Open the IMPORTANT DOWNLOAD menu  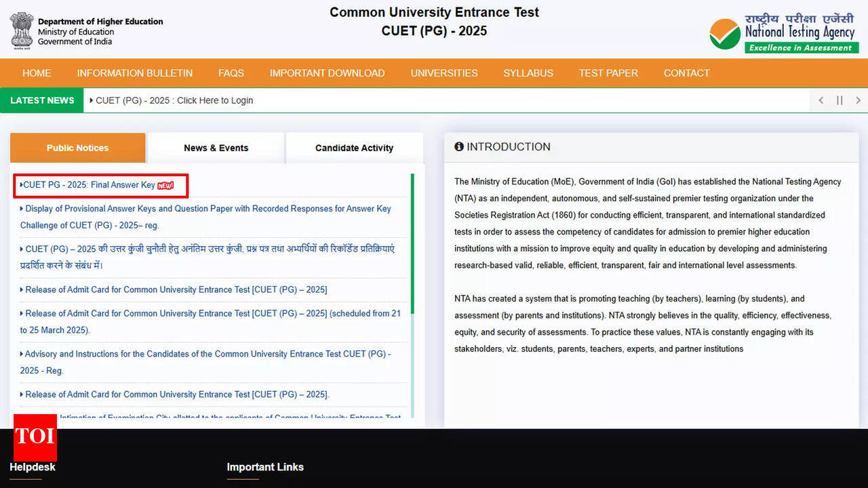click(x=327, y=73)
